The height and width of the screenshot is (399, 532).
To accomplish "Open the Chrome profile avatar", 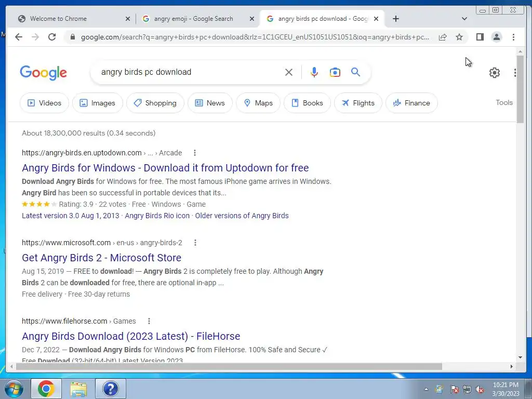I will coord(496,37).
